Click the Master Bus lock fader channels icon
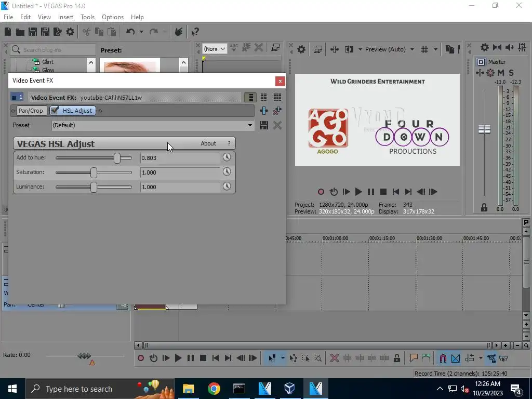Image resolution: width=532 pixels, height=399 pixels. tap(484, 207)
